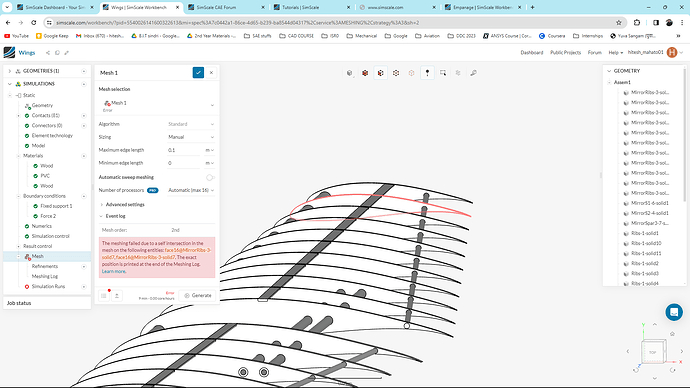Click the wrench tool in viewer toolbar
Viewport: 690px width, 388px height.
point(473,73)
